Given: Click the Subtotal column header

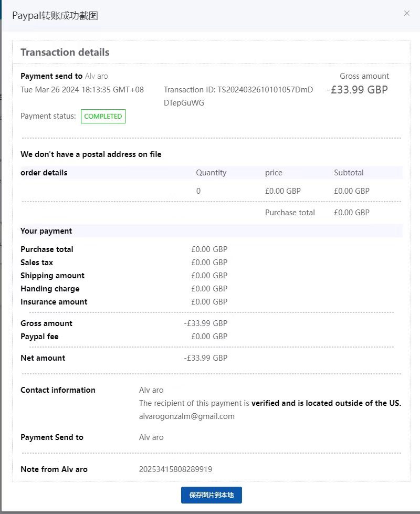Looking at the screenshot, I should click(x=349, y=173).
